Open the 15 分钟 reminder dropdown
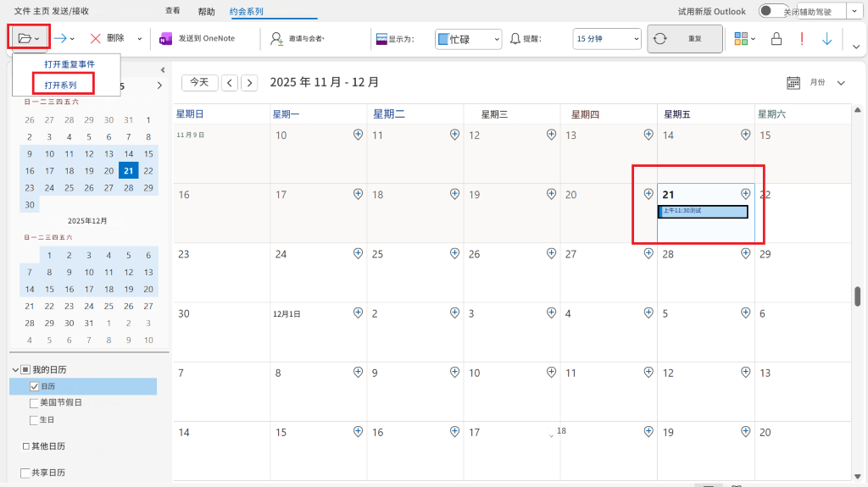Image resolution: width=868 pixels, height=487 pixels. (x=607, y=39)
